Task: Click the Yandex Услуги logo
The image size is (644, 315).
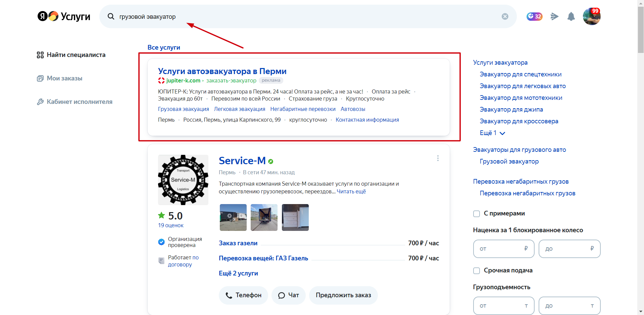Action: click(64, 16)
